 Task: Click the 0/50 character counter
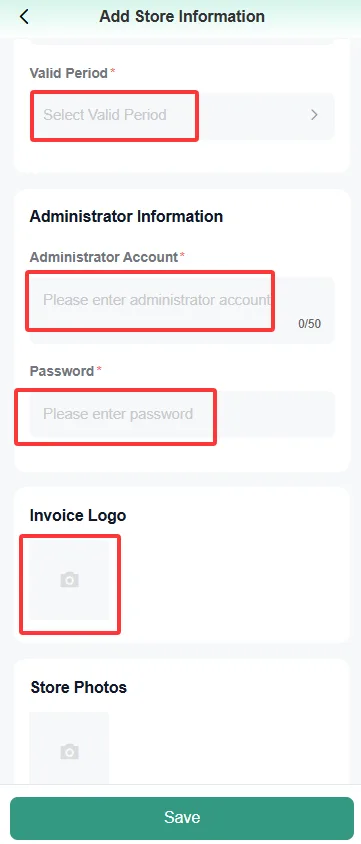pos(309,324)
